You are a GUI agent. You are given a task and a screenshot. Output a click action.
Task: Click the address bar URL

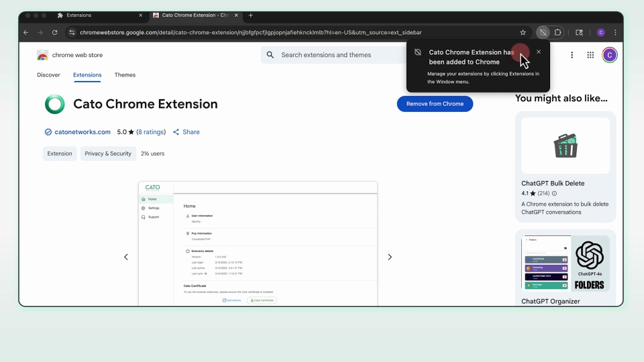tap(250, 32)
